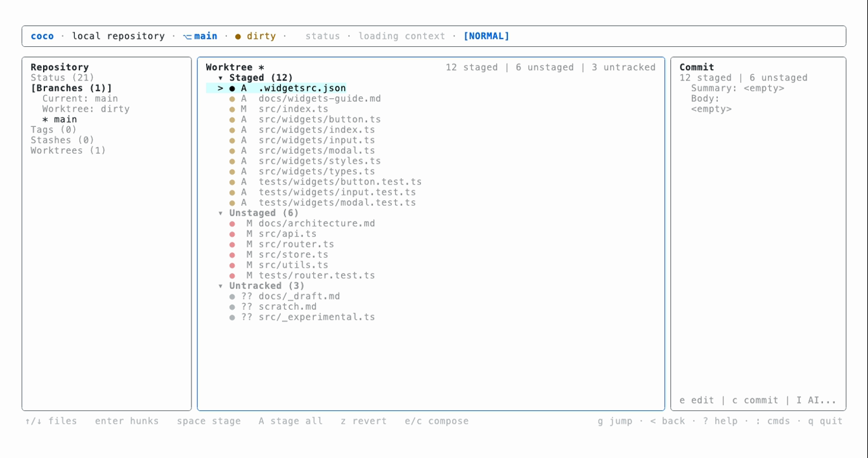868x458 pixels.
Task: Click staged dot beside tests/widgets/modal.test.ts
Action: pyautogui.click(x=232, y=203)
